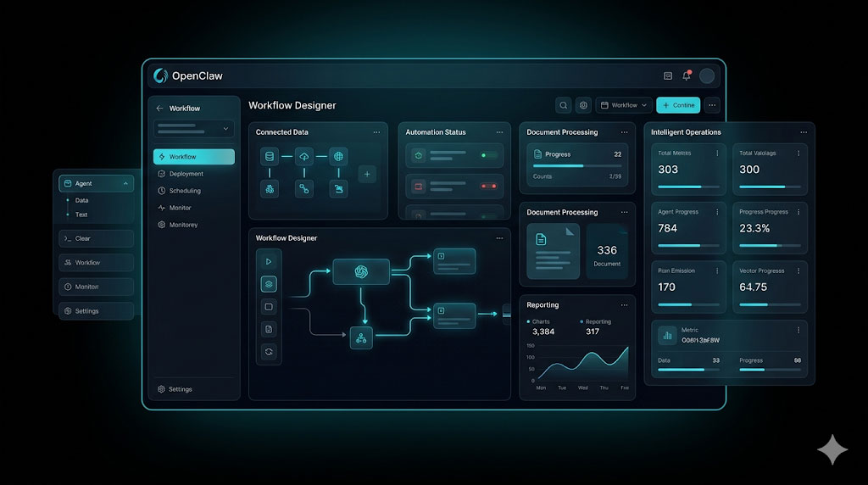Image resolution: width=868 pixels, height=485 pixels.
Task: Collapse the Agent section in floating panel
Action: (126, 183)
